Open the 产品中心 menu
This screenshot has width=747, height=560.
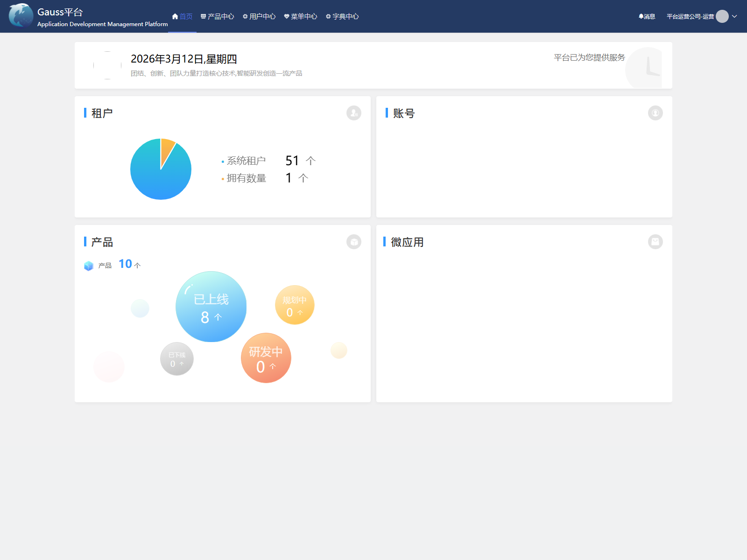[218, 16]
